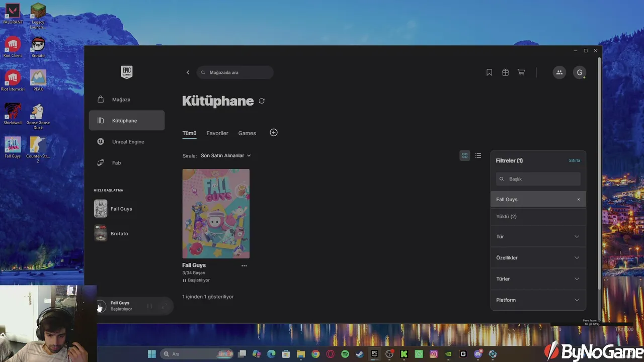644x362 pixels.
Task: Go back using the back arrow
Action: tap(188, 72)
